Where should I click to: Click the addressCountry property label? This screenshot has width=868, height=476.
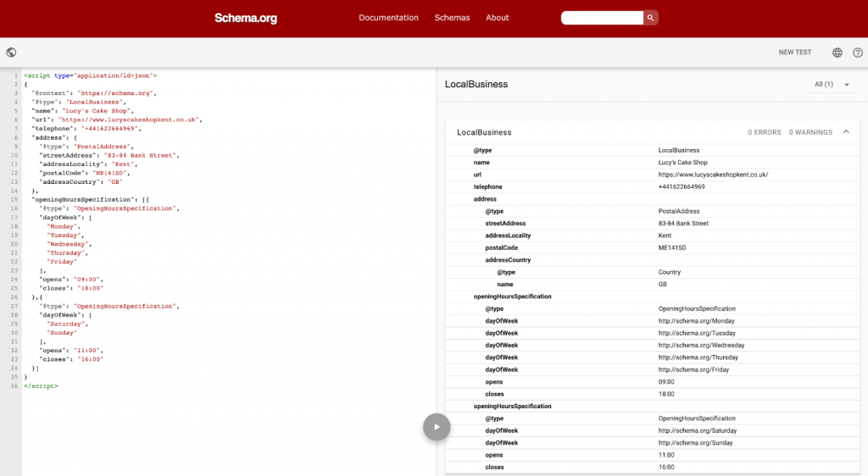508,260
